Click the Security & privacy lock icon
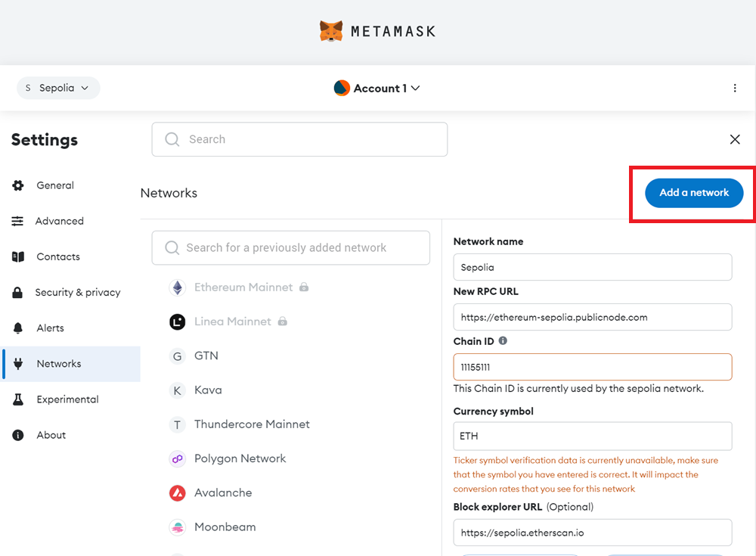Screen dimensions: 756x556 pyautogui.click(x=18, y=292)
